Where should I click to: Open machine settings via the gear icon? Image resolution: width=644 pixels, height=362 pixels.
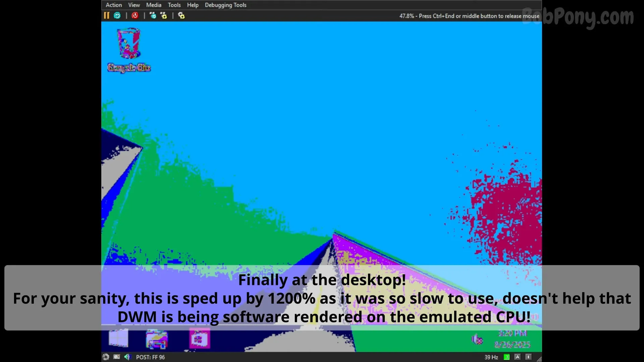[181, 15]
